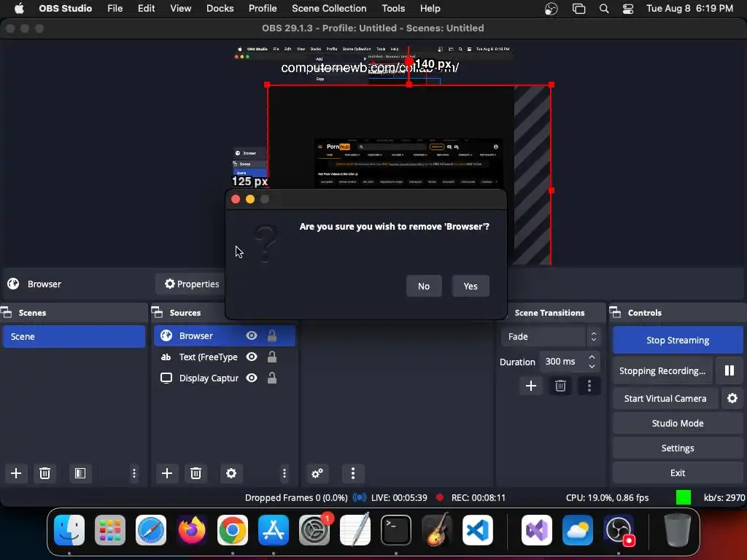Pop out the Scenes dock icon
Image resolution: width=747 pixels, height=560 pixels.
click(x=7, y=312)
